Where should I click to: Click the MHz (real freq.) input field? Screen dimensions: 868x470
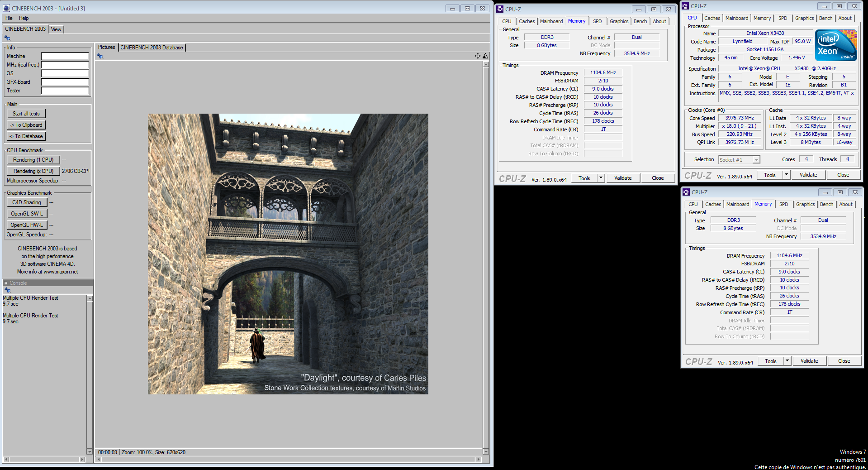65,65
